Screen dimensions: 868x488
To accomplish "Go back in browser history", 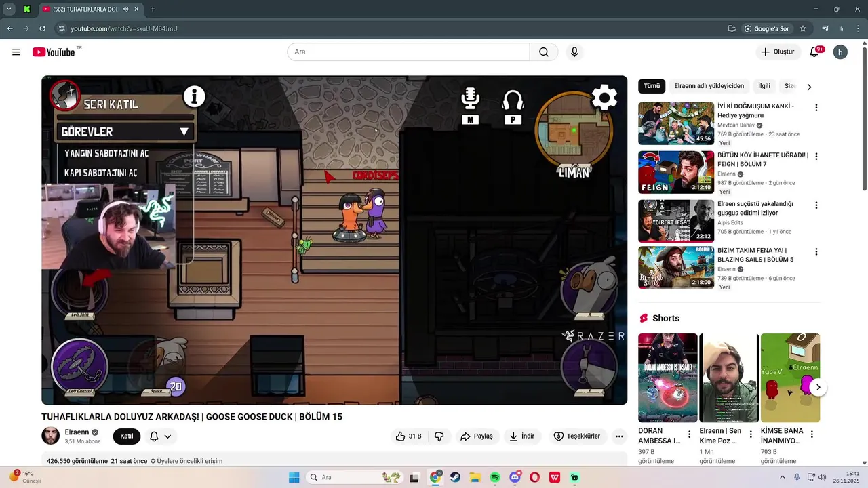I will 9,28.
